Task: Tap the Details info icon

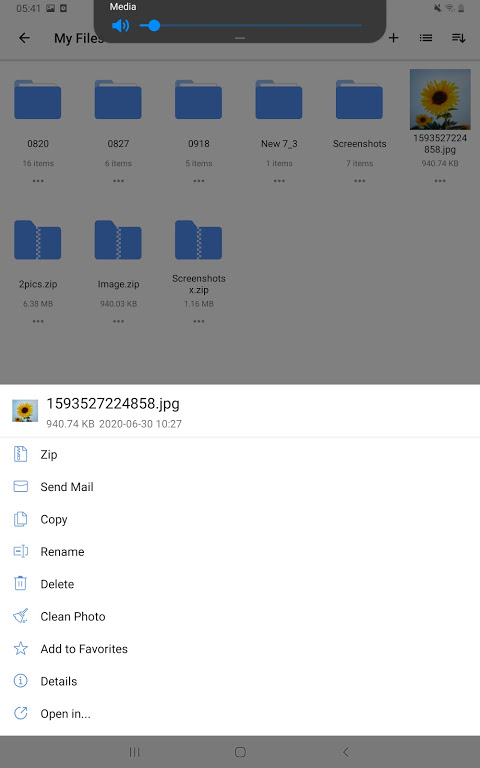Action: pos(20,681)
